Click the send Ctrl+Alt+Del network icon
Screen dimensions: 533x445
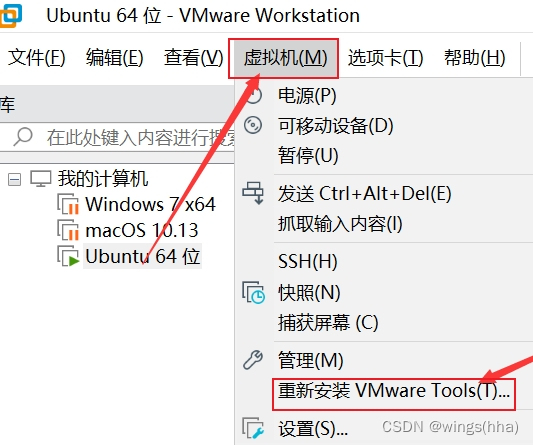pos(253,193)
